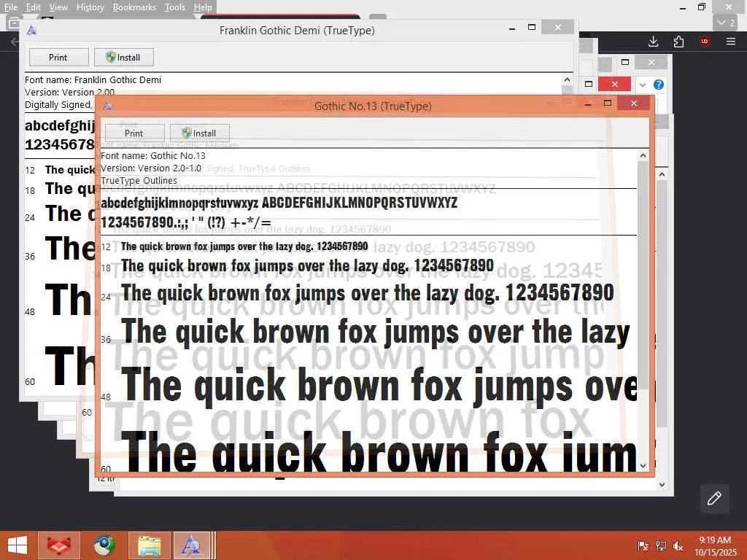747x560 pixels.
Task: Click the 12-point sample sentence in Gothic No.13
Action: click(x=244, y=246)
